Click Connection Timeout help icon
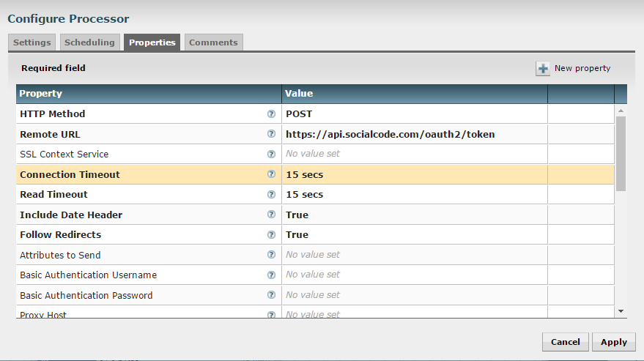The height and width of the screenshot is (361, 644). click(x=271, y=174)
